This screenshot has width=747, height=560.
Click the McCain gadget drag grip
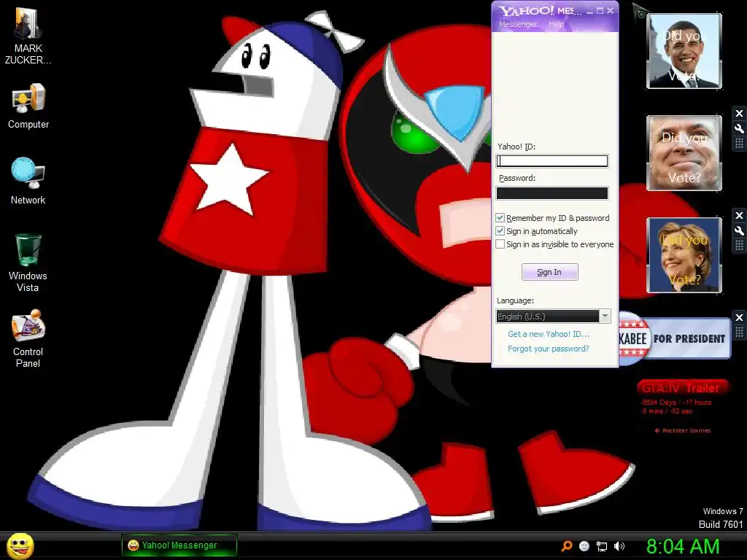[x=739, y=144]
